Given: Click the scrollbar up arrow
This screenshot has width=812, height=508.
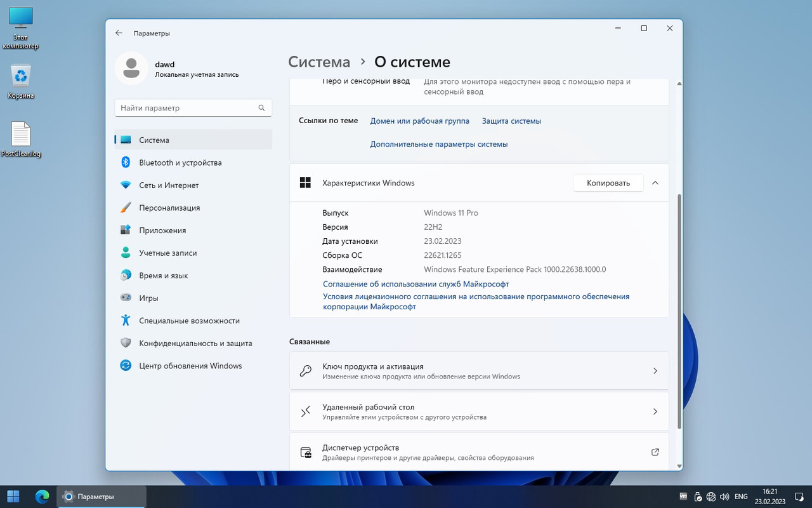Looking at the screenshot, I should click(x=679, y=83).
